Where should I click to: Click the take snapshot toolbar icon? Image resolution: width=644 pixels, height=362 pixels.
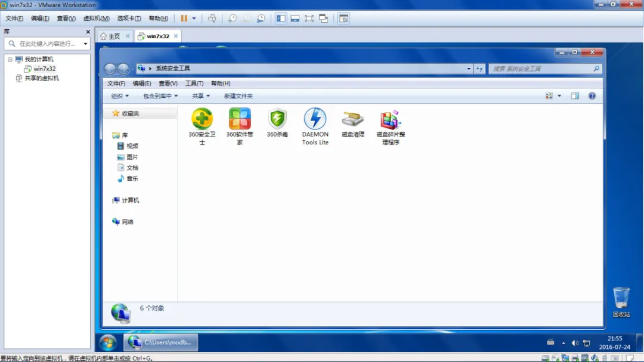233,18
